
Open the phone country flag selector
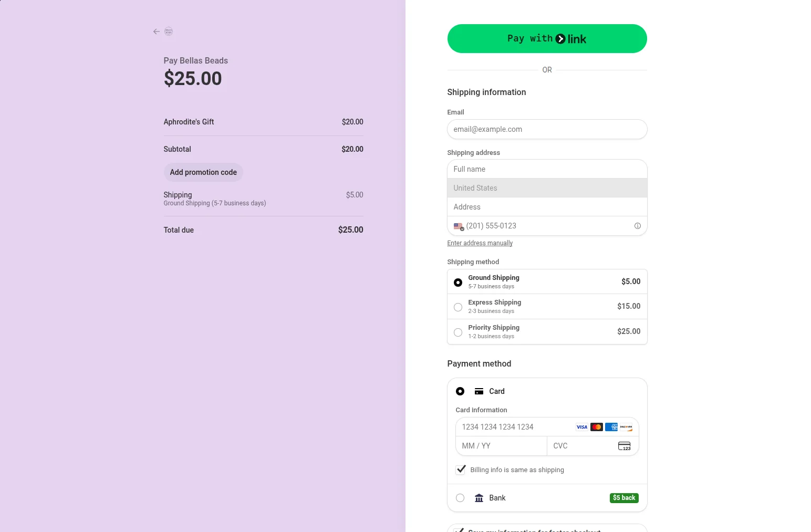(458, 226)
